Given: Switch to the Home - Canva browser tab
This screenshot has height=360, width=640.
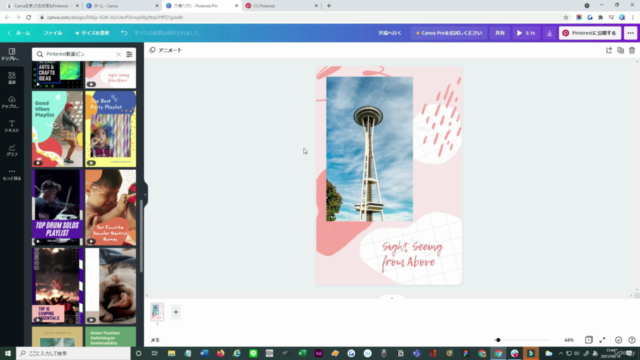Looking at the screenshot, I should pos(122,6).
